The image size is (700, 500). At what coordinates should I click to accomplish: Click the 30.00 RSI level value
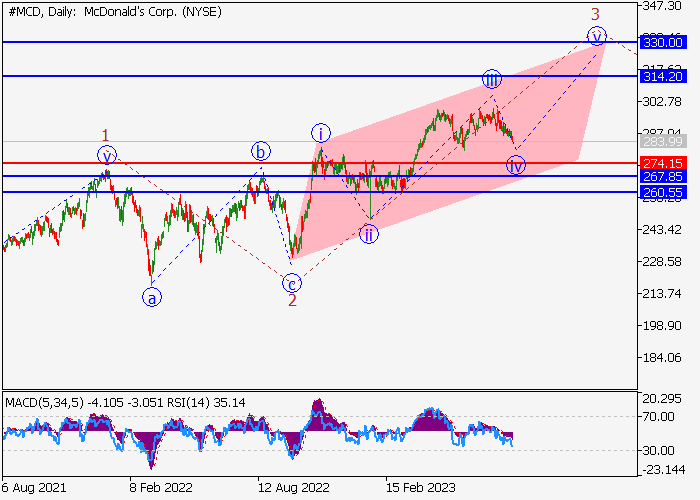pos(658,451)
